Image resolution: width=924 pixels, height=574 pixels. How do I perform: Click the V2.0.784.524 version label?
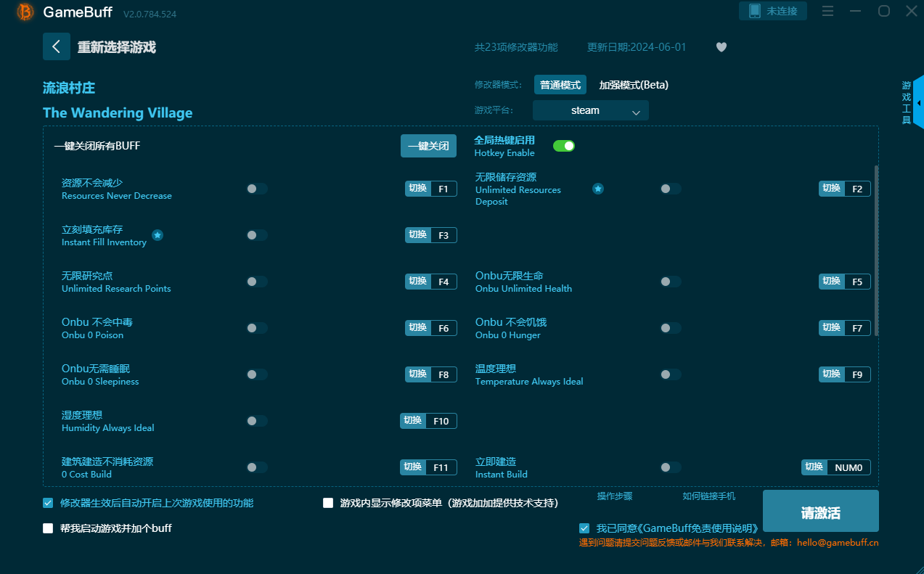(150, 14)
